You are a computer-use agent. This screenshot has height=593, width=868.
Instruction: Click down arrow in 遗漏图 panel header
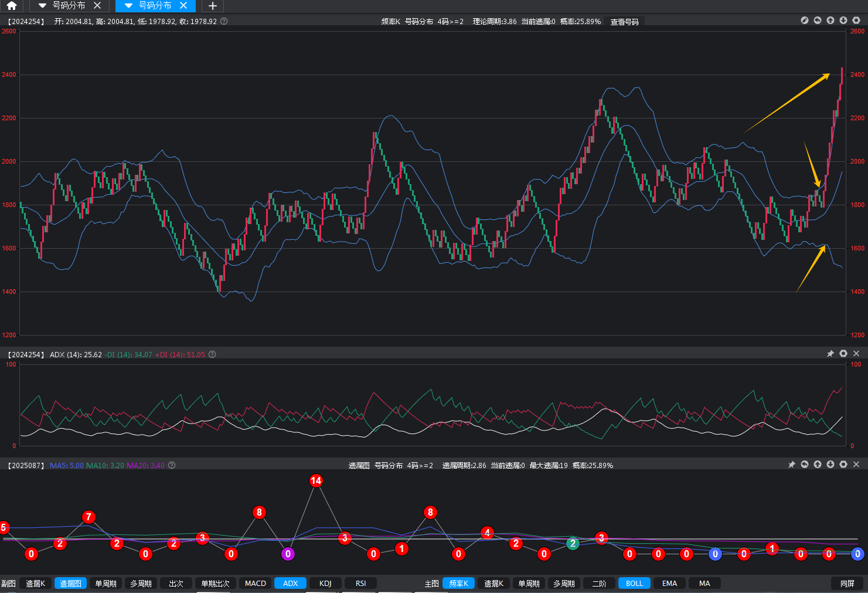(830, 465)
